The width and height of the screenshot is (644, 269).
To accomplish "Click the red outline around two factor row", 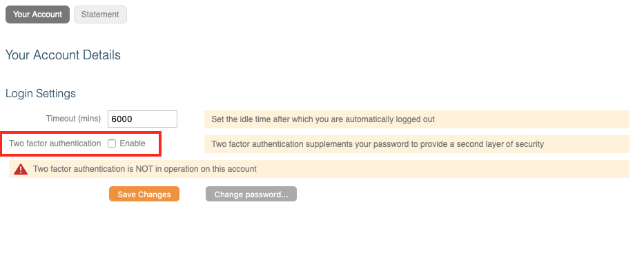I will click(x=81, y=143).
